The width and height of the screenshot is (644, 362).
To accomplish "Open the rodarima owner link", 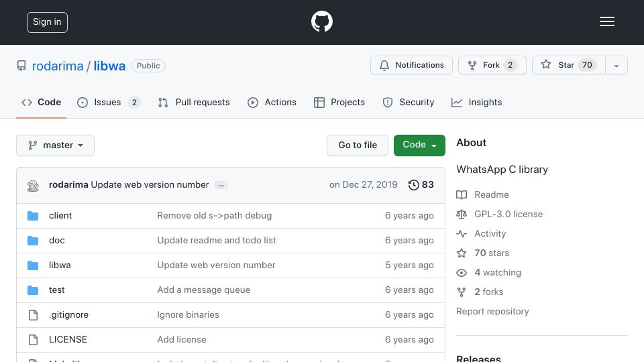I will tap(58, 66).
